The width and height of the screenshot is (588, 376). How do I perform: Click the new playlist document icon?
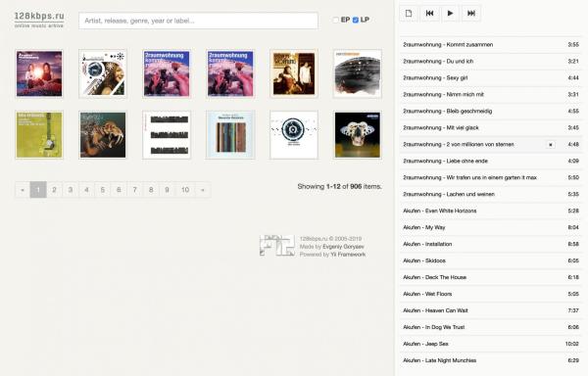tap(409, 14)
